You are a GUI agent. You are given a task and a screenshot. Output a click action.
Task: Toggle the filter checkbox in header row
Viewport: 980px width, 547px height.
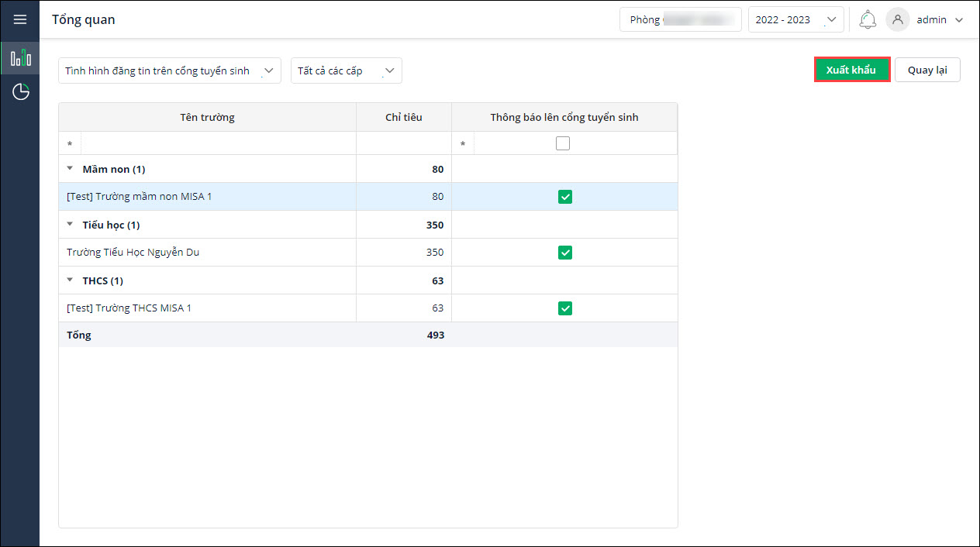[563, 143]
